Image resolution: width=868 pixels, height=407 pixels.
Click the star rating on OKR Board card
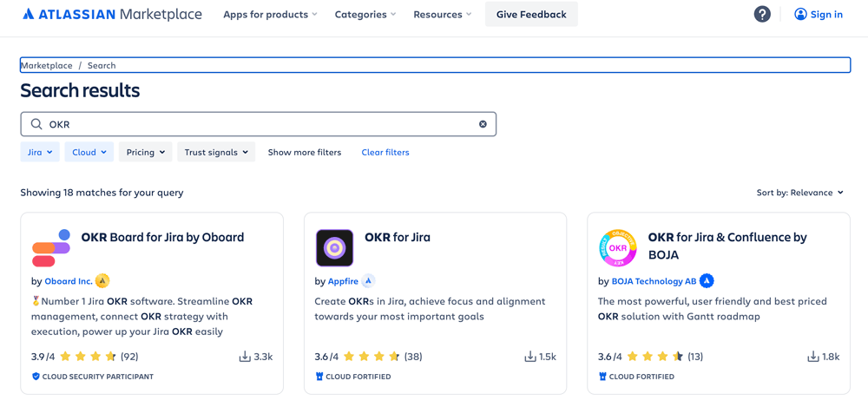point(88,357)
